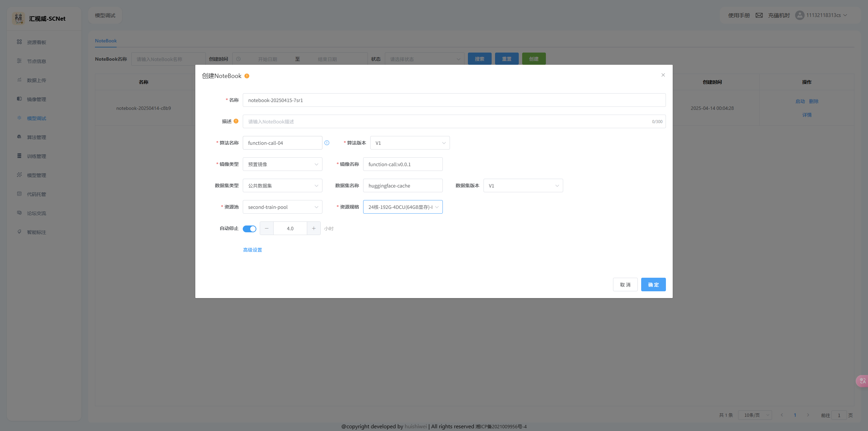Open 训练管理 from the sidebar
The width and height of the screenshot is (868, 431).
click(x=36, y=156)
